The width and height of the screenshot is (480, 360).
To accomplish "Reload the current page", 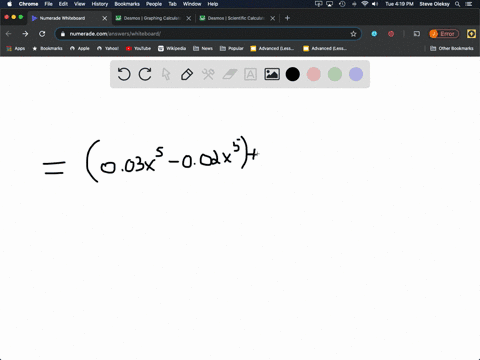I will (42, 34).
